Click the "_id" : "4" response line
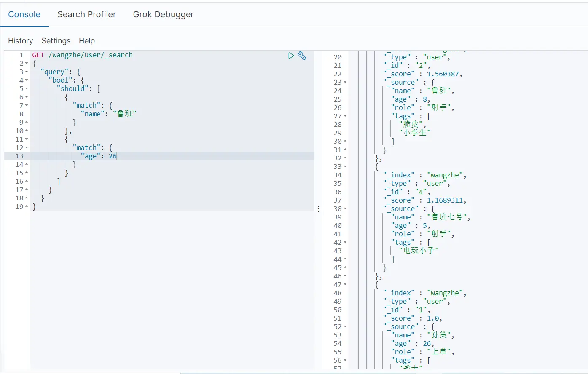 [407, 192]
